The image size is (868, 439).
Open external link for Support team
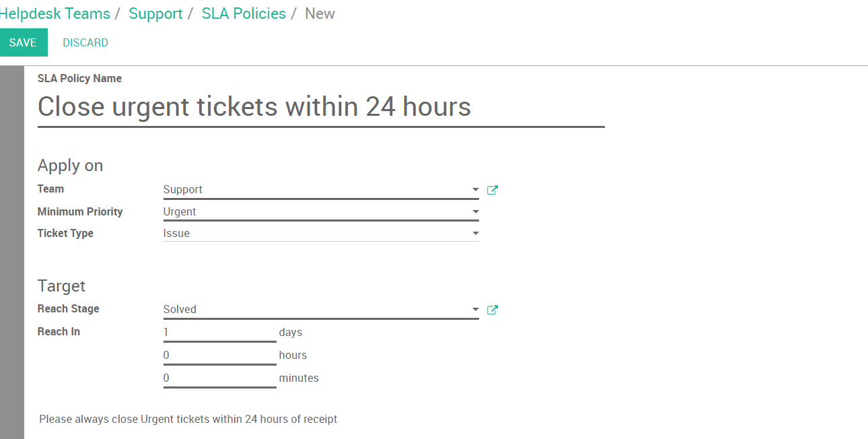tap(493, 190)
